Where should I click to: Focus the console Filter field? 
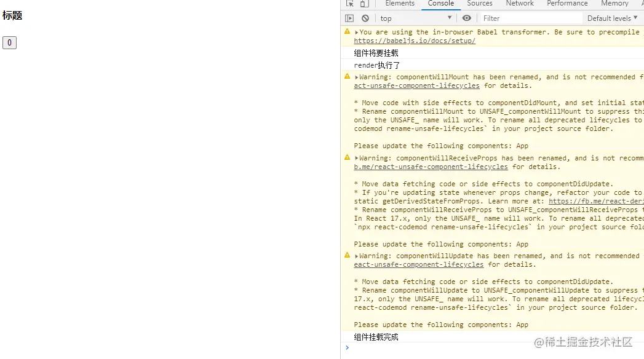[531, 18]
